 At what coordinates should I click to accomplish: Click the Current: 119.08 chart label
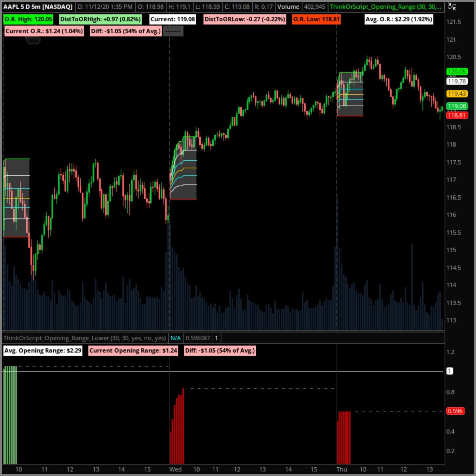click(173, 19)
